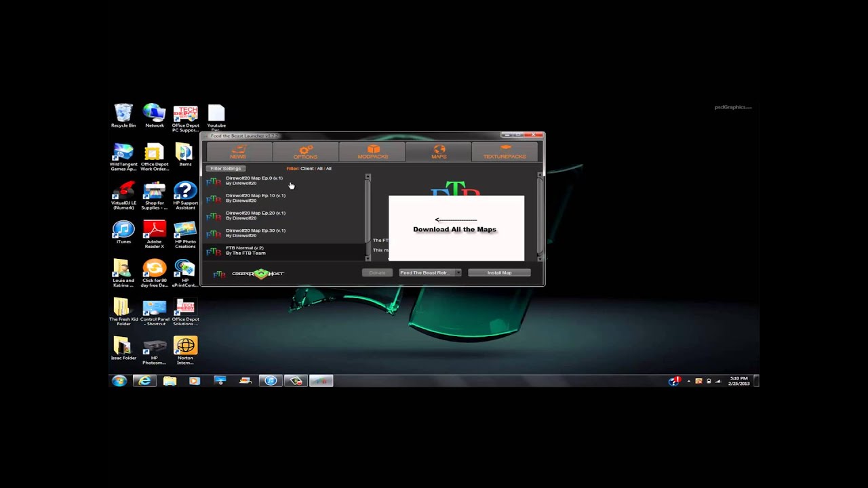Image resolution: width=868 pixels, height=488 pixels.
Task: Select the Network desktop icon
Action: click(155, 116)
